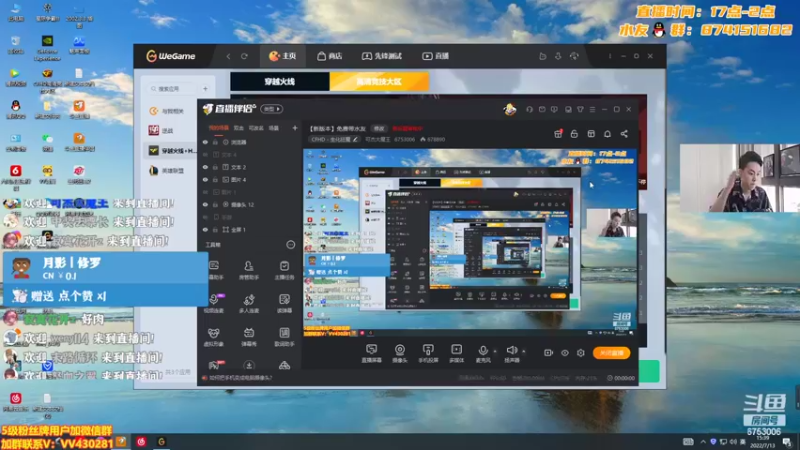Open WeGame 直播 tab

pyautogui.click(x=435, y=56)
